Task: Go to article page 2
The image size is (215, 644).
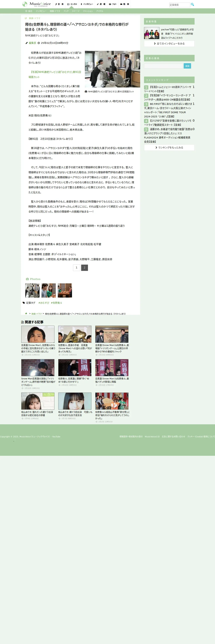Action: pyautogui.click(x=84, y=267)
